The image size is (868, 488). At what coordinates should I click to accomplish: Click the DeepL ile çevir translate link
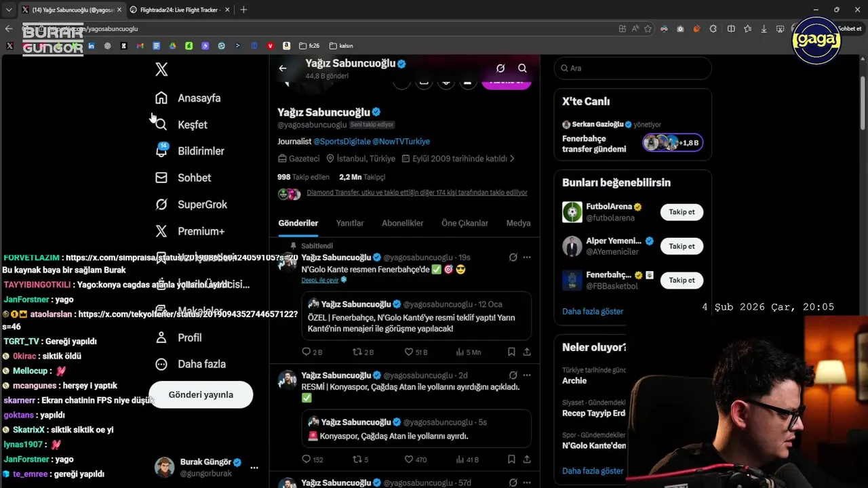320,280
